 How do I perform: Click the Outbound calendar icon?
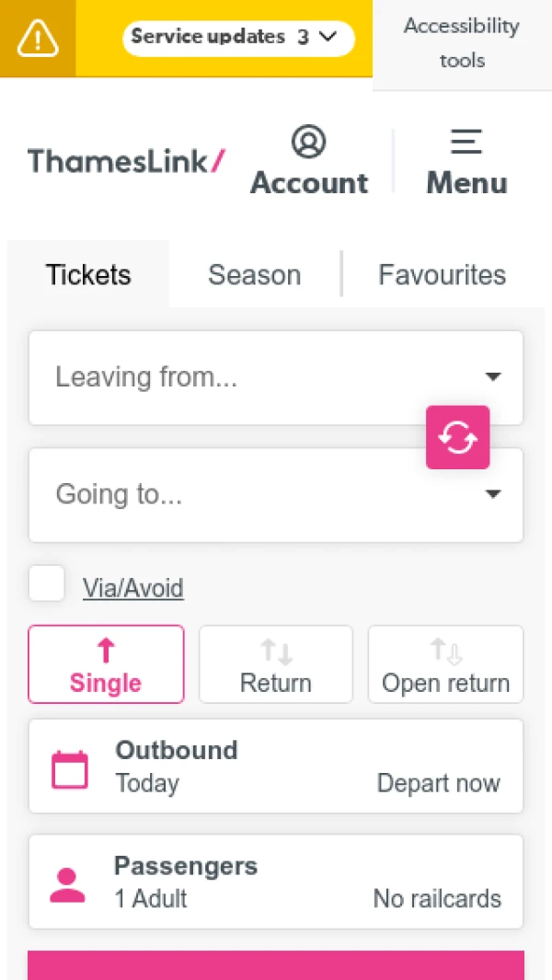(x=70, y=769)
